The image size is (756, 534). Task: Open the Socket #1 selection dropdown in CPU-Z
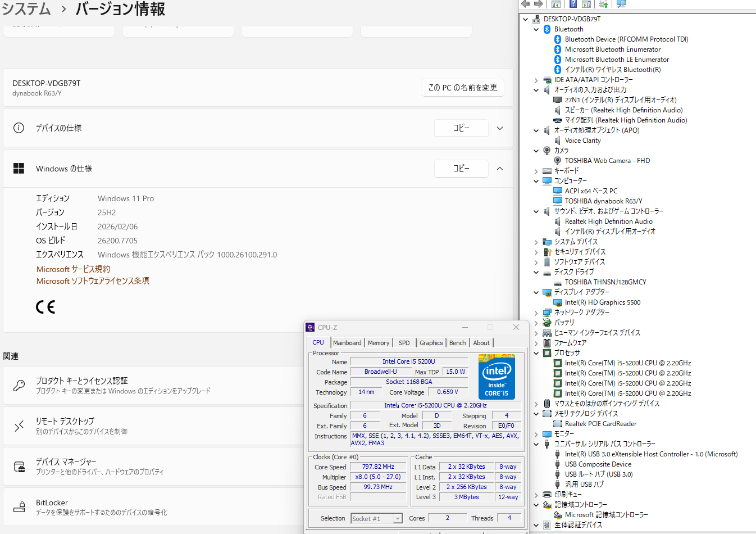tap(398, 519)
